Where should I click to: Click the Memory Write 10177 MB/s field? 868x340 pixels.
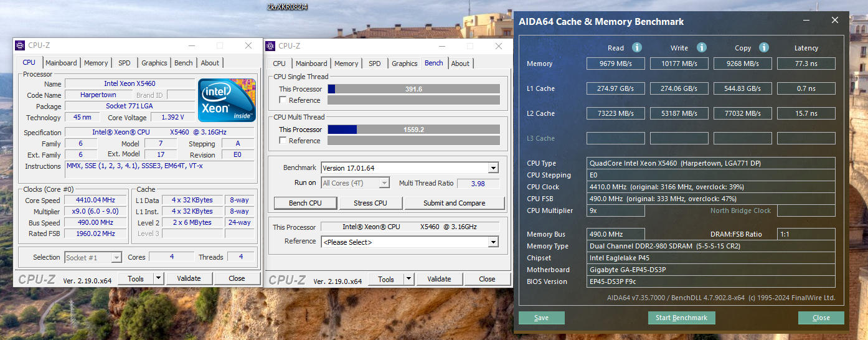679,64
